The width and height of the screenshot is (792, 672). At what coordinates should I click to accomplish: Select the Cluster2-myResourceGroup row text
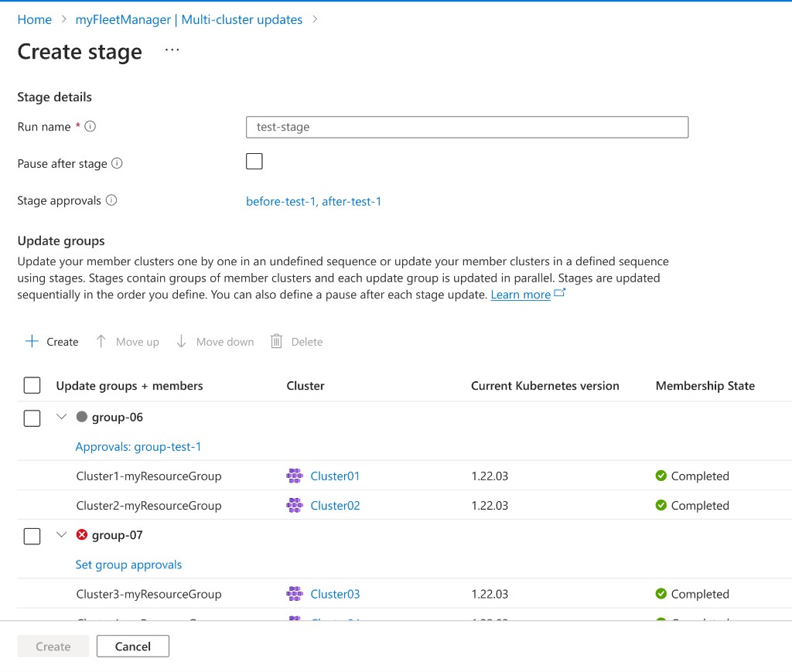pyautogui.click(x=148, y=506)
